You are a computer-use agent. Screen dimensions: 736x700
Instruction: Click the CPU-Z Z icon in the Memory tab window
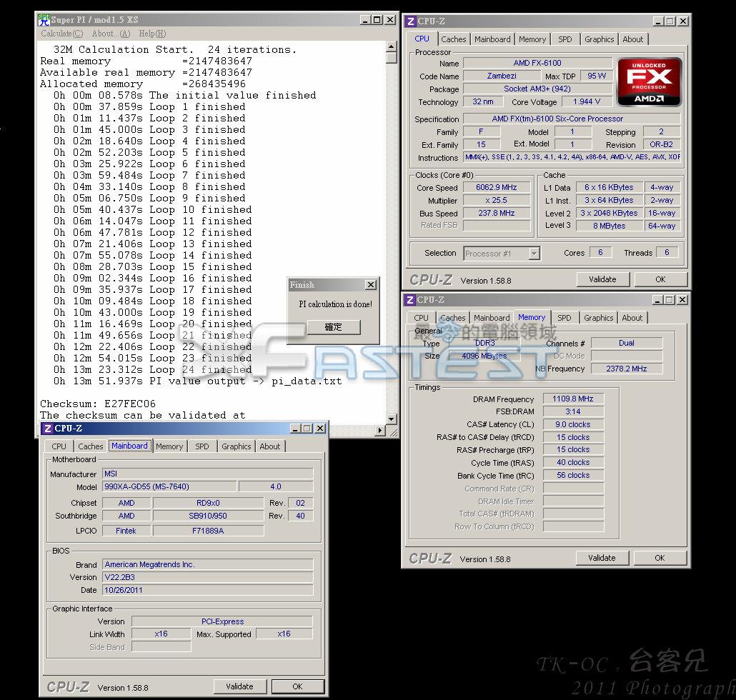(410, 300)
